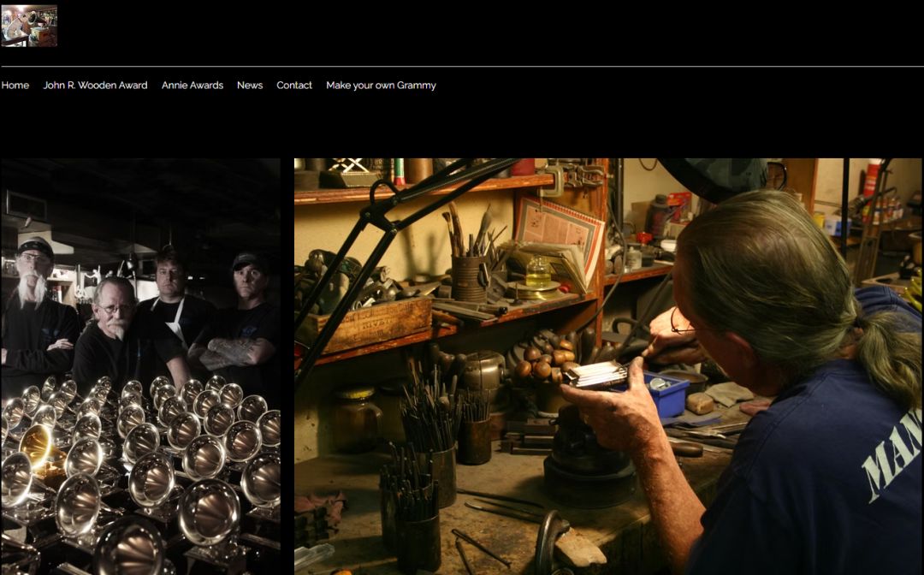The image size is (924, 575).
Task: Open the News section
Action: pyautogui.click(x=250, y=86)
